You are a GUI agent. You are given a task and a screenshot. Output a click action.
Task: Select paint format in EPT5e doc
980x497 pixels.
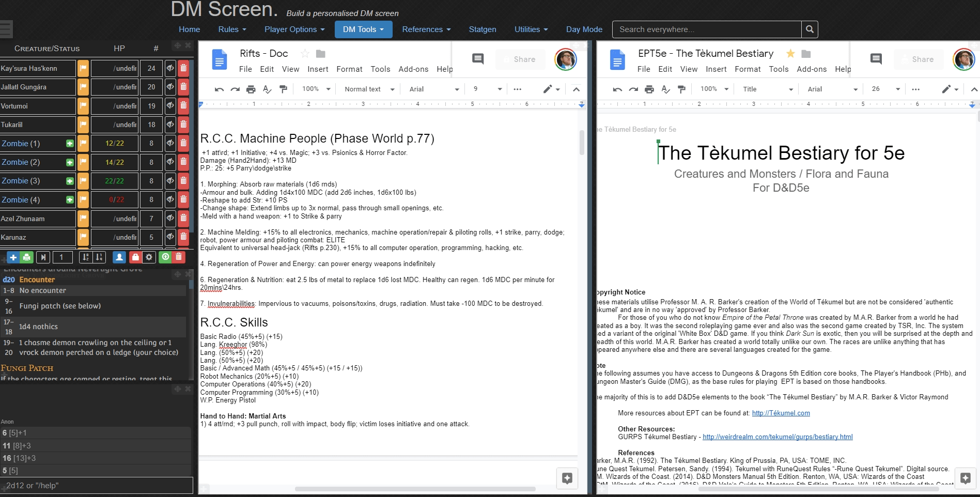pyautogui.click(x=681, y=89)
